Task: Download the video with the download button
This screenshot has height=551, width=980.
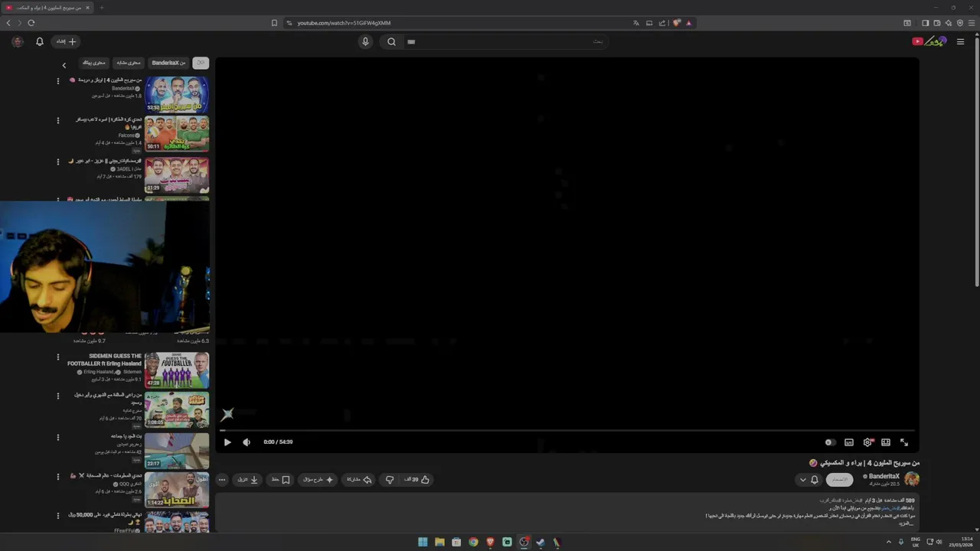Action: [x=248, y=480]
